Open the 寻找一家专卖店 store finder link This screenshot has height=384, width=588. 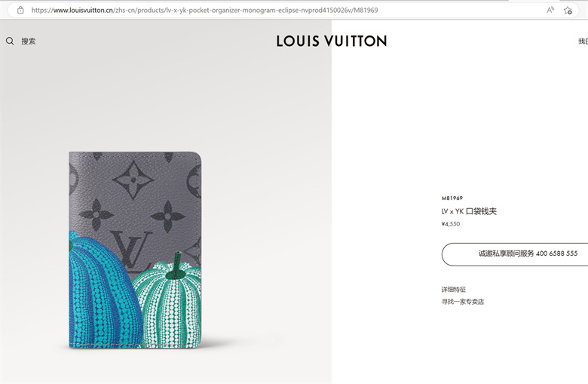[462, 302]
